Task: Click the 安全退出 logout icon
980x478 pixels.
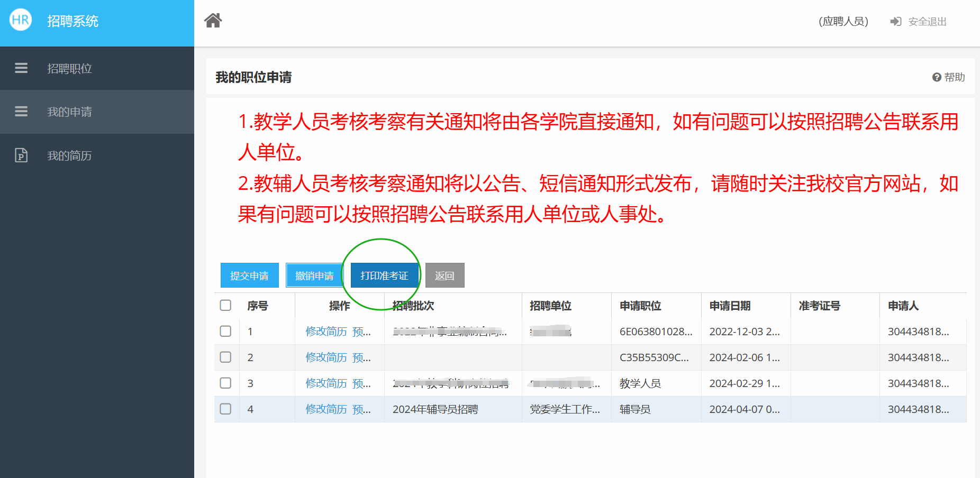Action: [895, 22]
